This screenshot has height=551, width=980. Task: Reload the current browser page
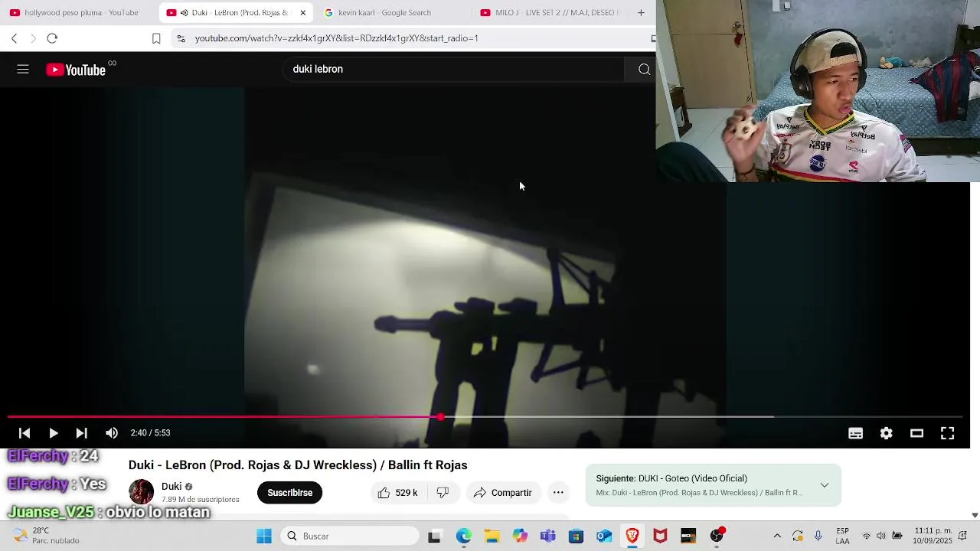click(52, 38)
